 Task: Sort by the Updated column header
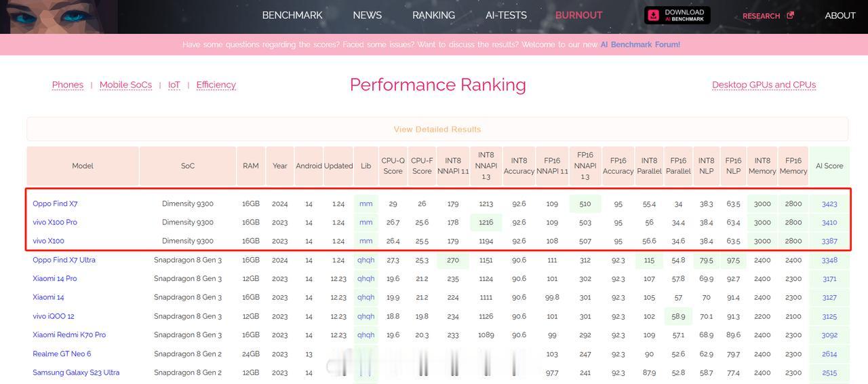pos(338,166)
